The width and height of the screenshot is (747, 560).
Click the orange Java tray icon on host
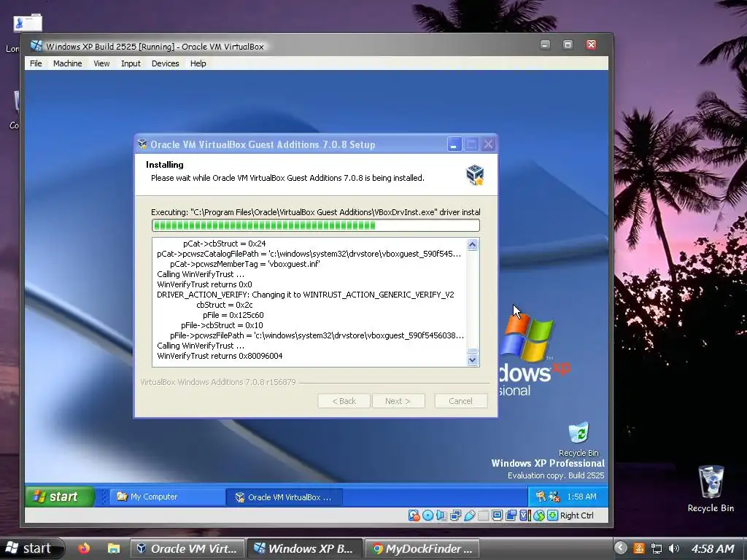[639, 548]
